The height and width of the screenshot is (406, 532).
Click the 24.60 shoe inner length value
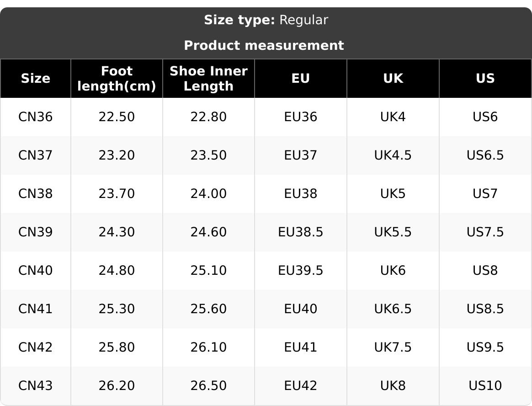[x=208, y=232]
